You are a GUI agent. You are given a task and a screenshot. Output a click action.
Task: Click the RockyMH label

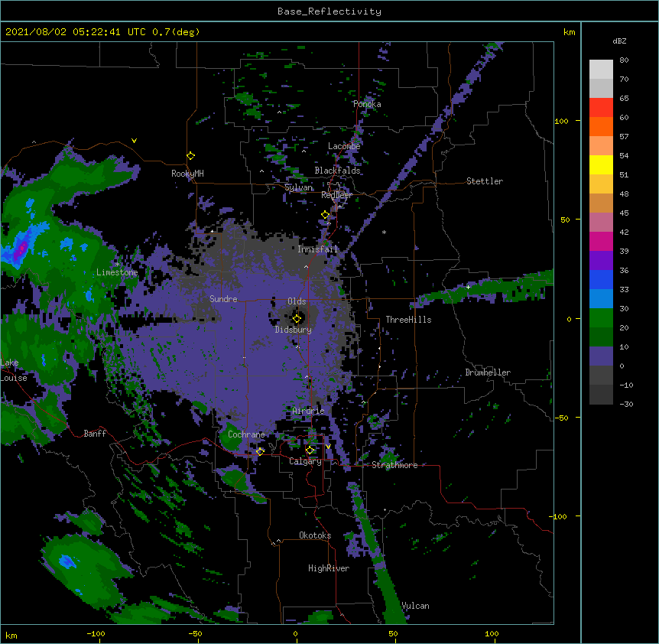[x=187, y=174]
